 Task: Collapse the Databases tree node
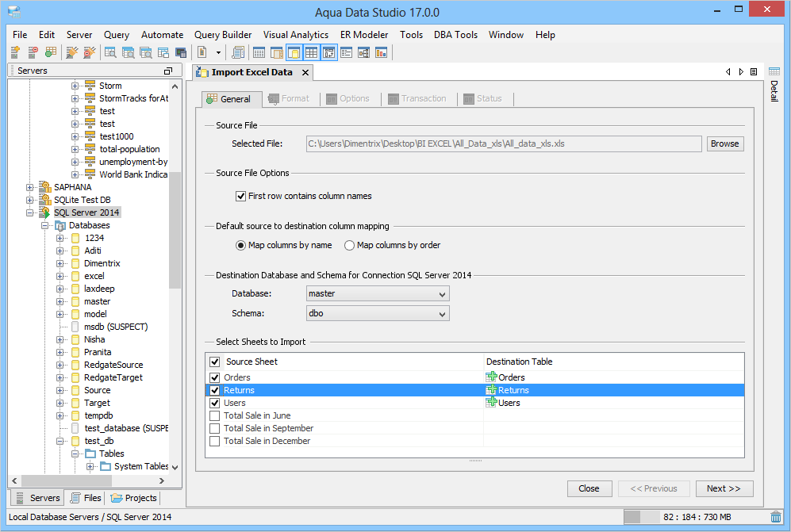pos(45,225)
